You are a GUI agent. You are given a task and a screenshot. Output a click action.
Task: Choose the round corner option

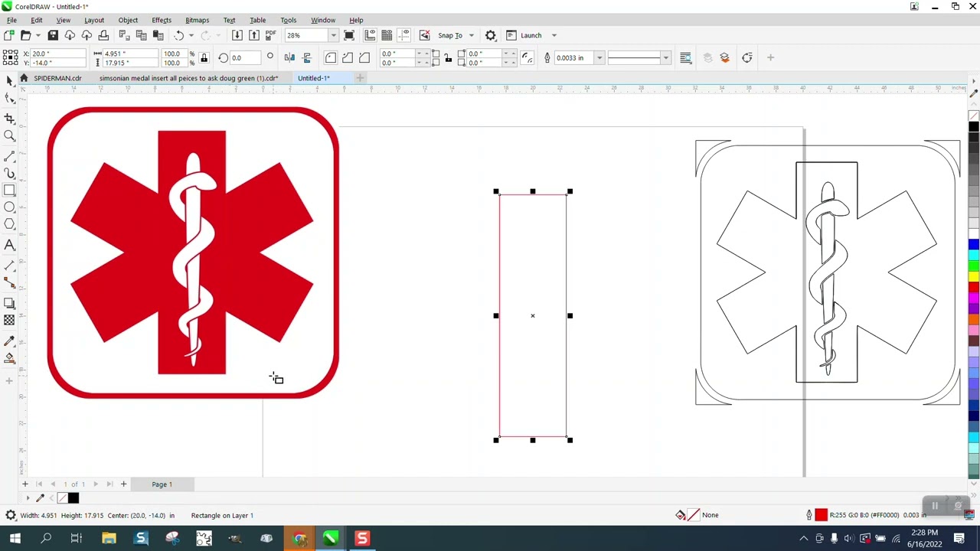pos(331,57)
